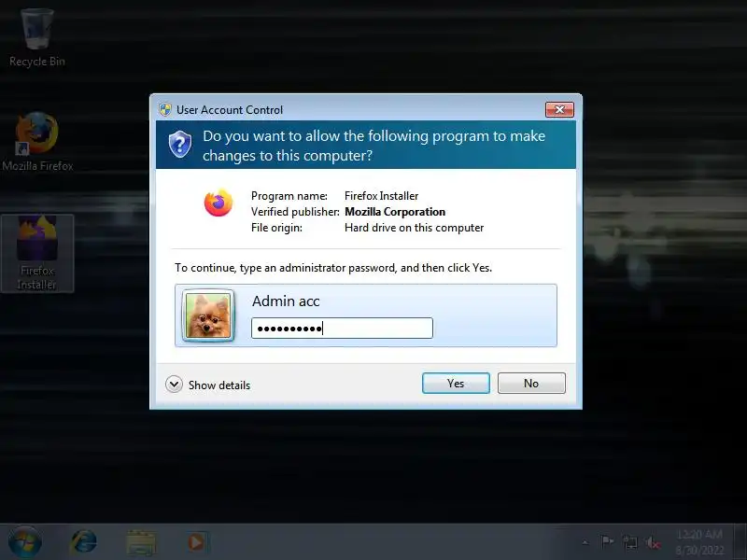Click the Admin acc account name
Screen dimensions: 747x560
click(x=286, y=301)
